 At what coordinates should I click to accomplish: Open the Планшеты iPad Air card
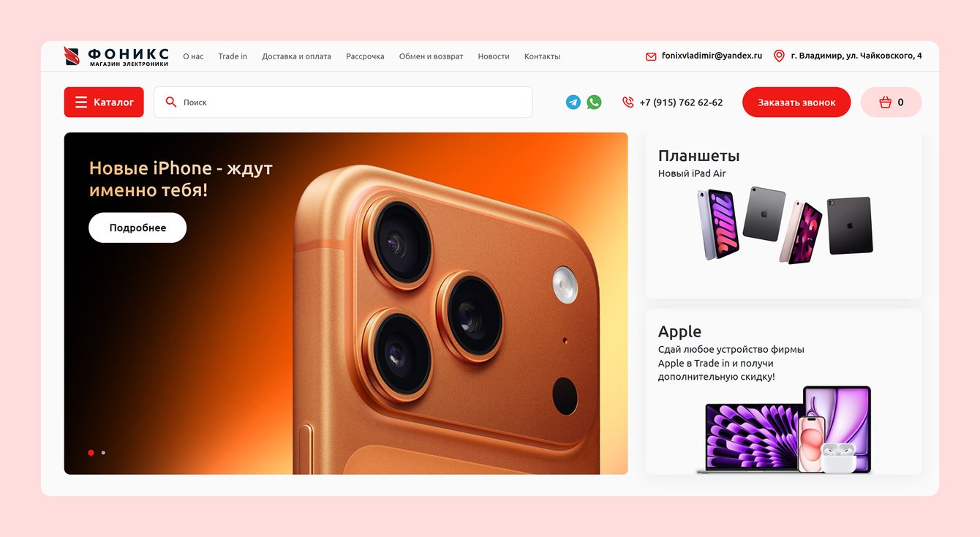point(783,215)
